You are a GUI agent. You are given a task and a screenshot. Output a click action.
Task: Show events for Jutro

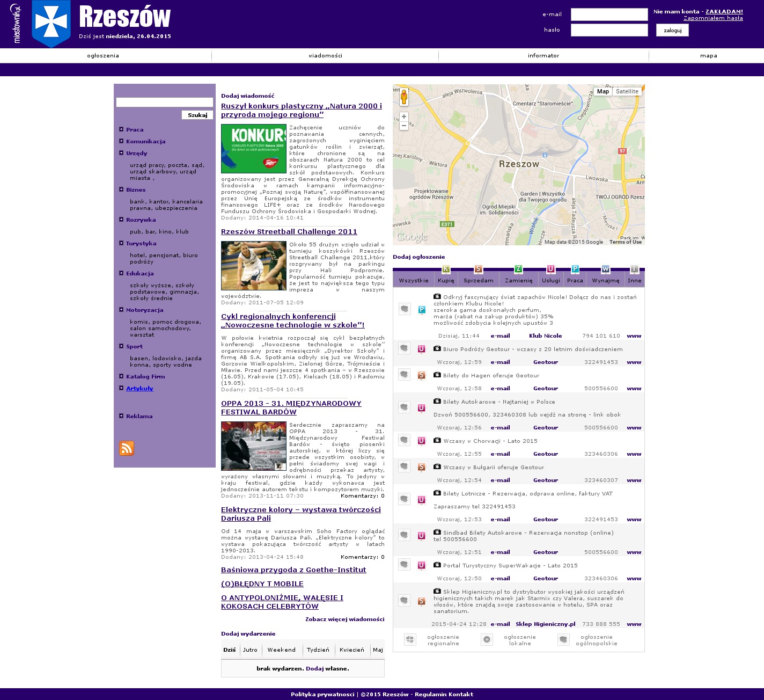pyautogui.click(x=250, y=650)
